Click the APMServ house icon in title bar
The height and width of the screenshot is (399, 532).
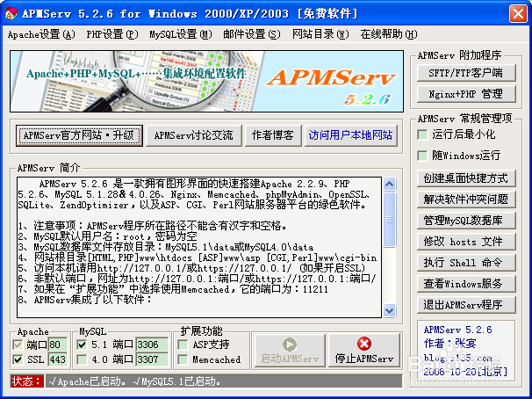(x=11, y=13)
